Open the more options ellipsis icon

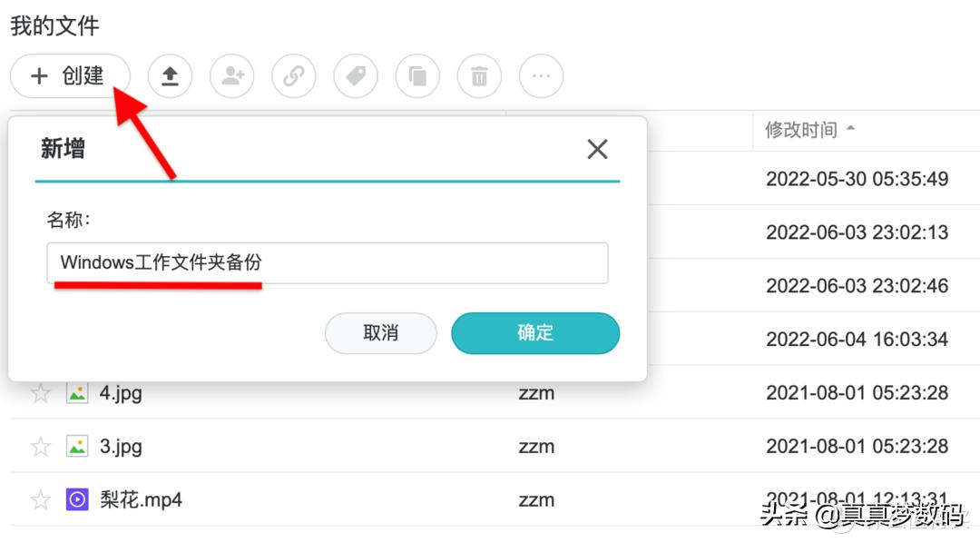[x=540, y=76]
